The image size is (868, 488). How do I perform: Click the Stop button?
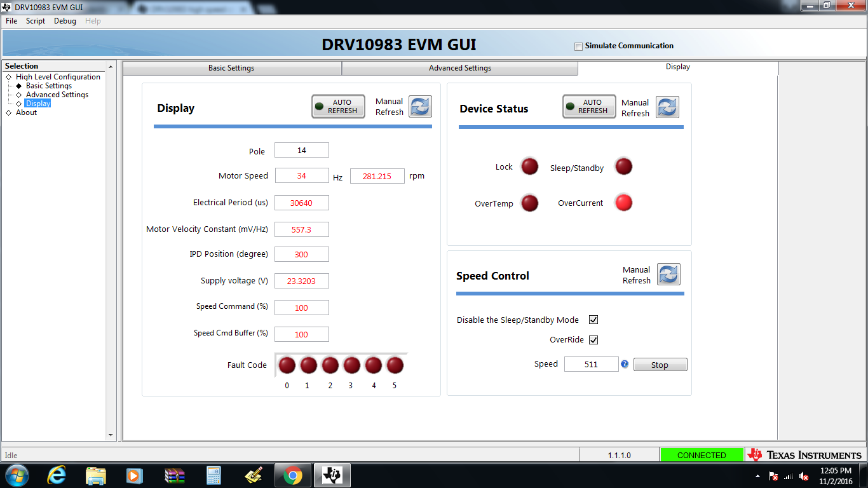tap(660, 365)
